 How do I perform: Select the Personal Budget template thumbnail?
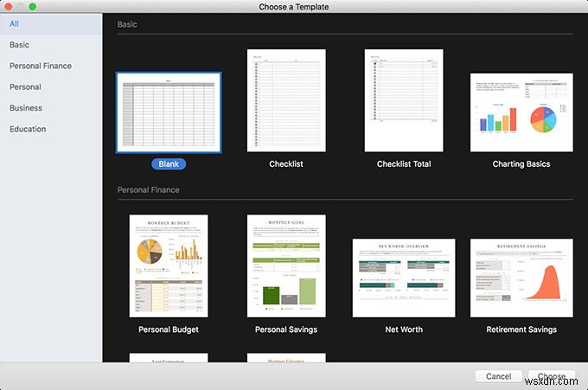pos(169,265)
